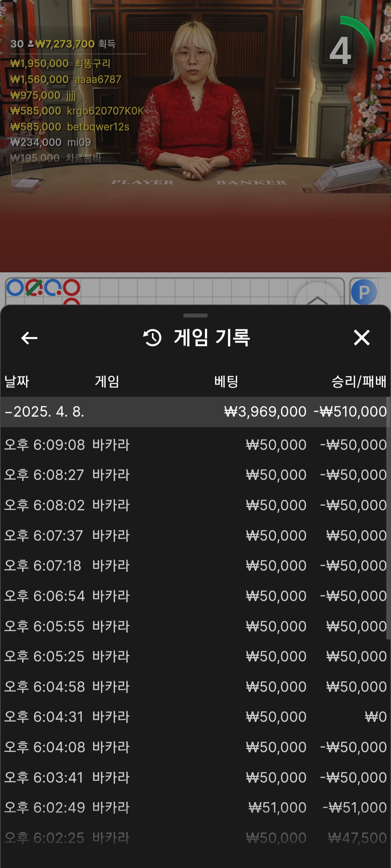This screenshot has width=391, height=868.
Task: Open the 오후 6:07:37 바카라 record
Action: 195,536
